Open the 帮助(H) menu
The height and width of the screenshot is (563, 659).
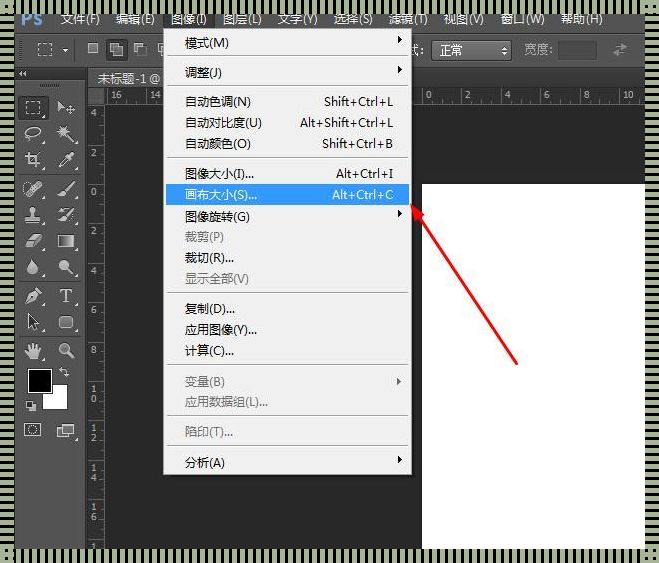click(x=582, y=19)
